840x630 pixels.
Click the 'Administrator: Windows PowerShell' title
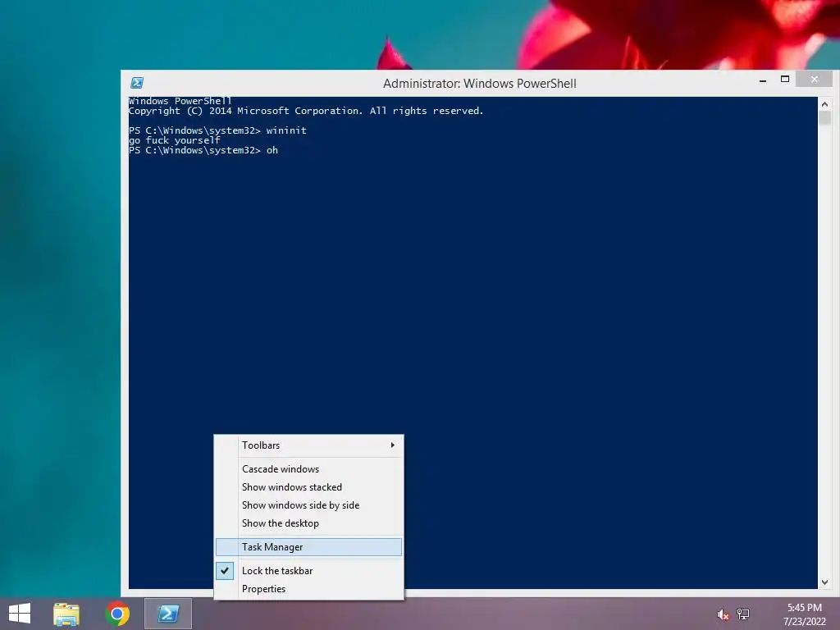coord(479,84)
